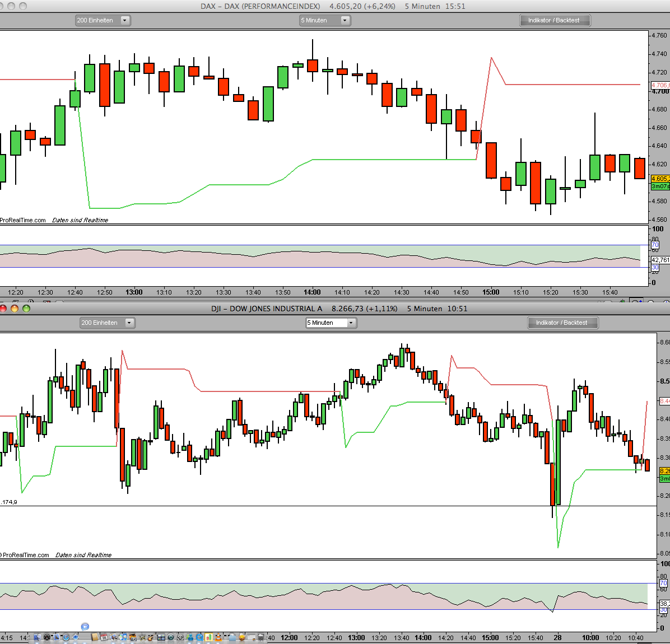
Task: Open Dashboard gauge icon in Dock
Action: [x=47, y=637]
